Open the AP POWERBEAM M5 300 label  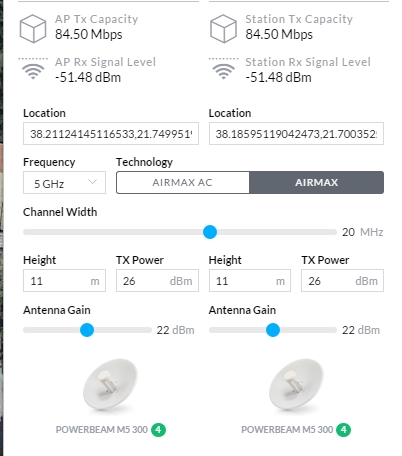(x=102, y=430)
